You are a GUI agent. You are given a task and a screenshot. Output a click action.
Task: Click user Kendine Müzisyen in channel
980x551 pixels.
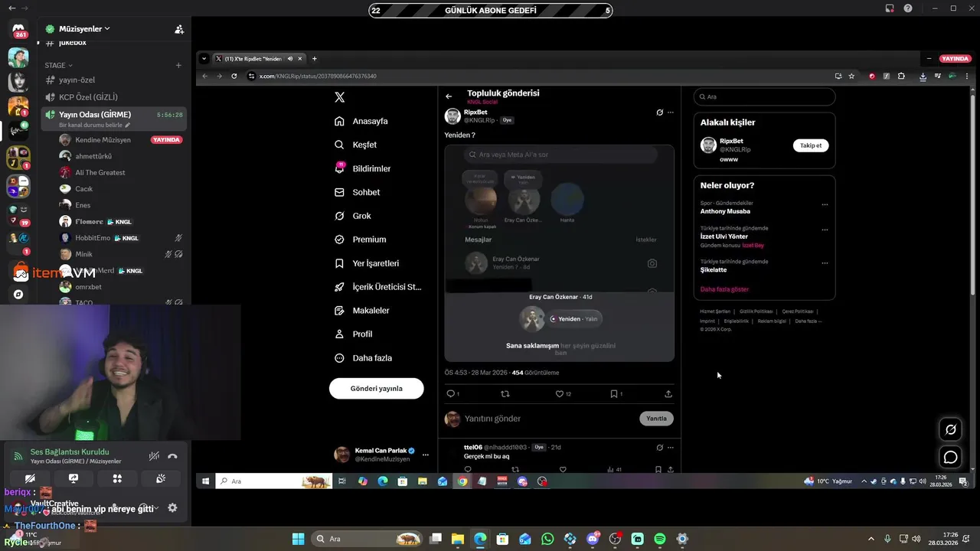click(x=103, y=140)
